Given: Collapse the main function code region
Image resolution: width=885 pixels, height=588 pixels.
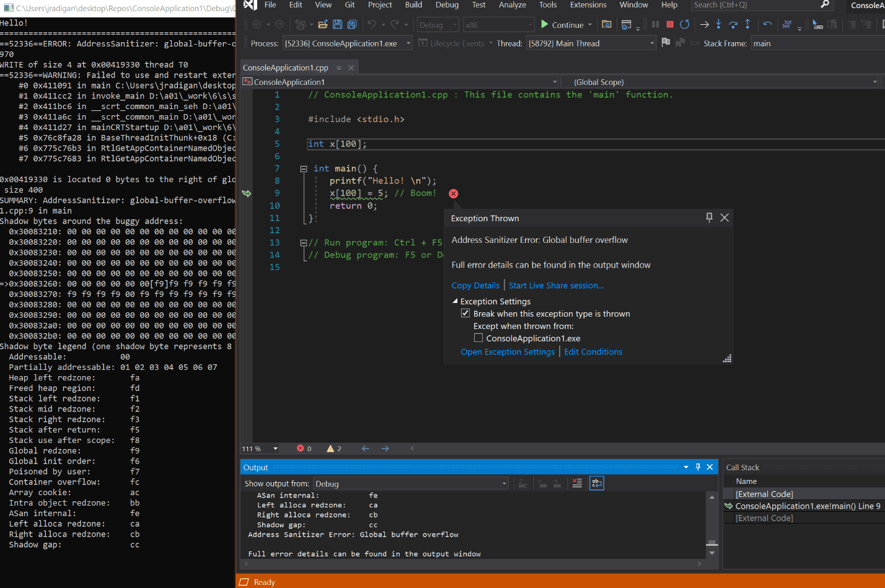Looking at the screenshot, I should tap(303, 168).
